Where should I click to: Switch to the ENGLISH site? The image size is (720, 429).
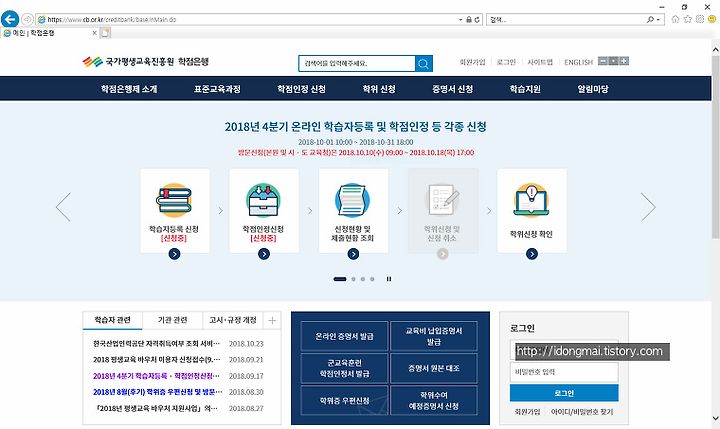[579, 62]
